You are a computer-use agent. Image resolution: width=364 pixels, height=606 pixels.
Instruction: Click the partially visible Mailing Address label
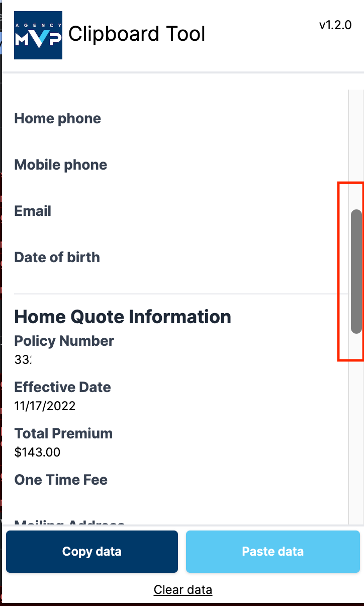coord(69,522)
